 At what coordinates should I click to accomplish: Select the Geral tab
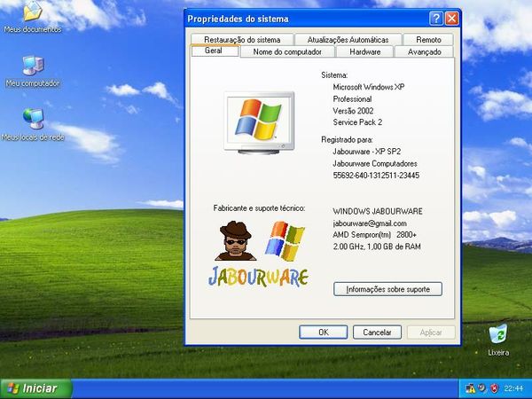tap(215, 51)
